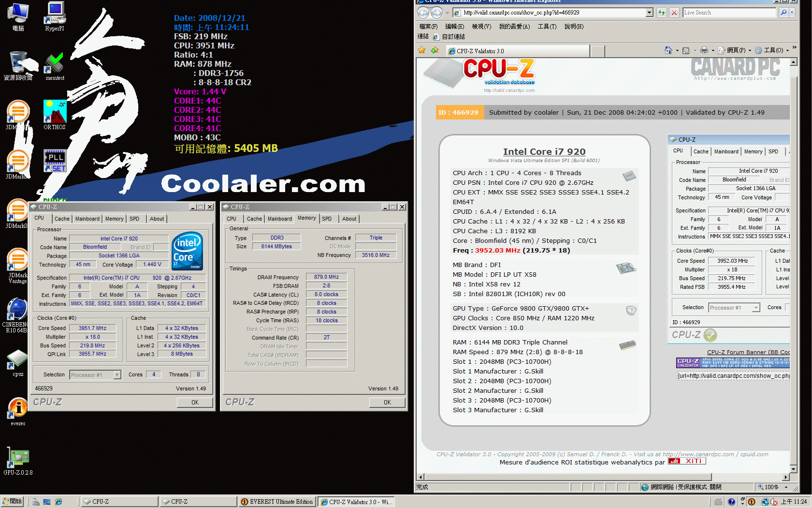812x508 pixels.
Task: Open the 3DMark Vantage desktop shortcut
Action: [x=18, y=266]
